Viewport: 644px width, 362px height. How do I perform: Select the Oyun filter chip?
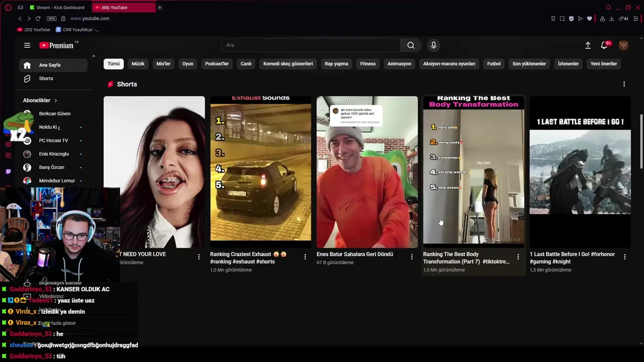pos(188,64)
